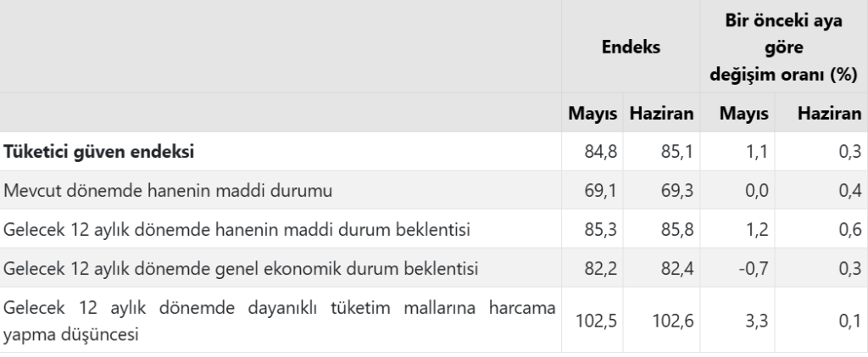The image size is (868, 357).
Task: Click the "Bir önceki aya göre değişim oranı" header
Action: click(x=783, y=47)
